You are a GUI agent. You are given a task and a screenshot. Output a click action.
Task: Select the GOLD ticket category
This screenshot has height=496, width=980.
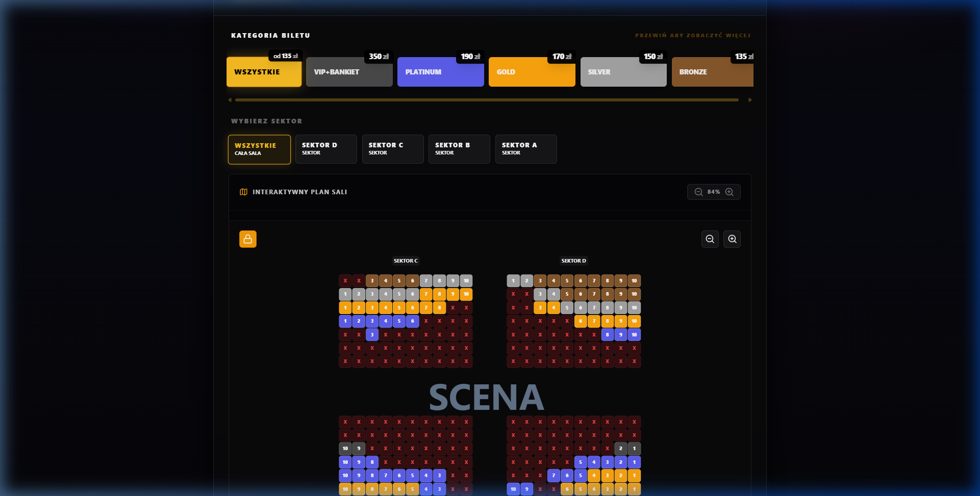point(532,72)
